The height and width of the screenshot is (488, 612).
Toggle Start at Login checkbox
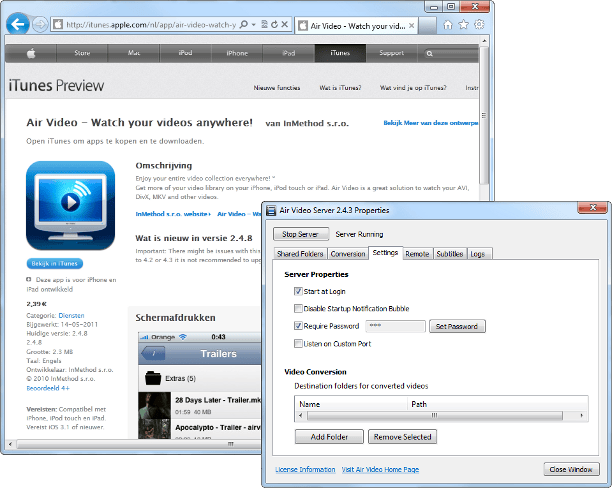click(298, 291)
